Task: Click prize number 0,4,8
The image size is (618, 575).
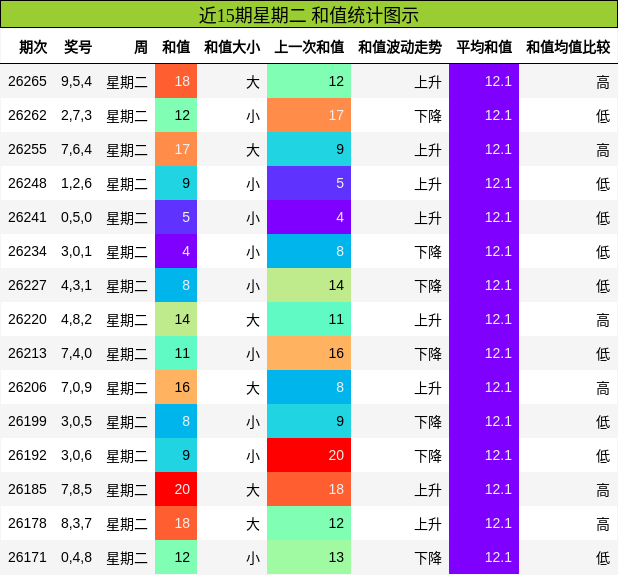Action: 76,557
